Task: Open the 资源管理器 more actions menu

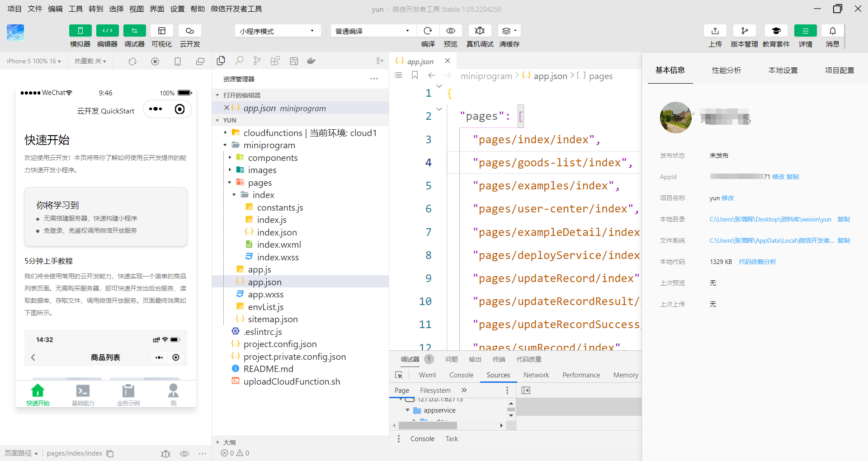Action: tap(374, 79)
